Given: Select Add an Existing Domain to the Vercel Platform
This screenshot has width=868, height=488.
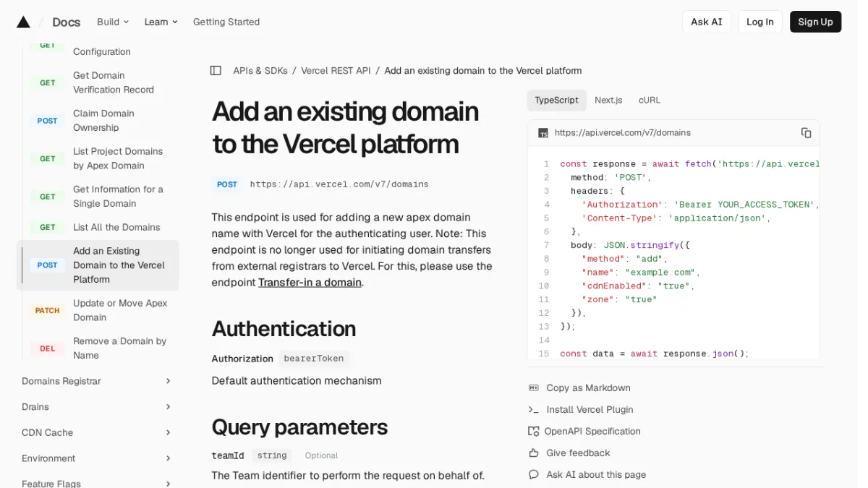Looking at the screenshot, I should 98,265.
